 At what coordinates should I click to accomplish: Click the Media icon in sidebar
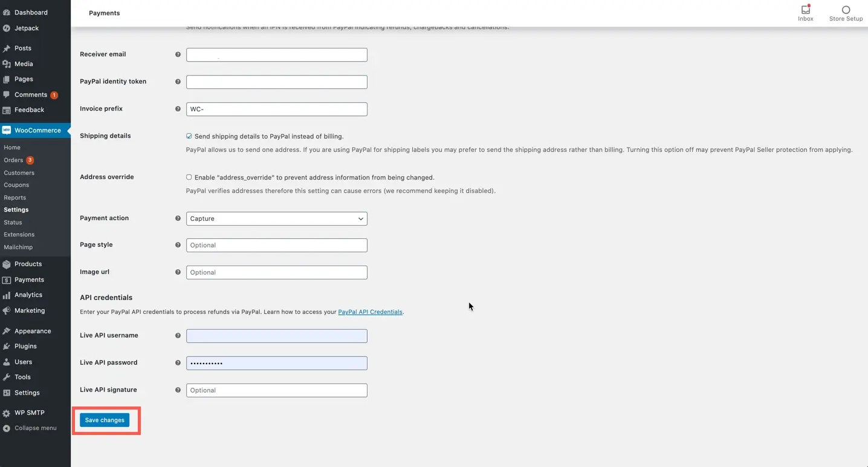pyautogui.click(x=7, y=64)
